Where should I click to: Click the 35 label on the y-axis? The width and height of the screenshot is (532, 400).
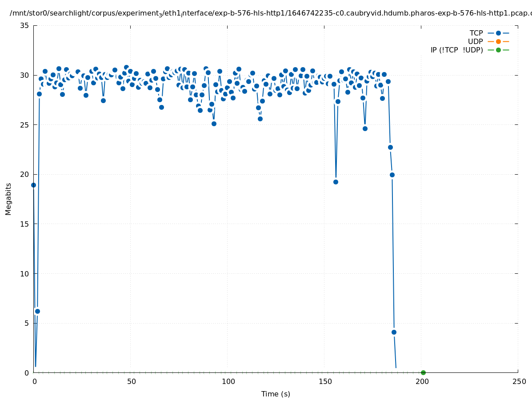coord(25,25)
